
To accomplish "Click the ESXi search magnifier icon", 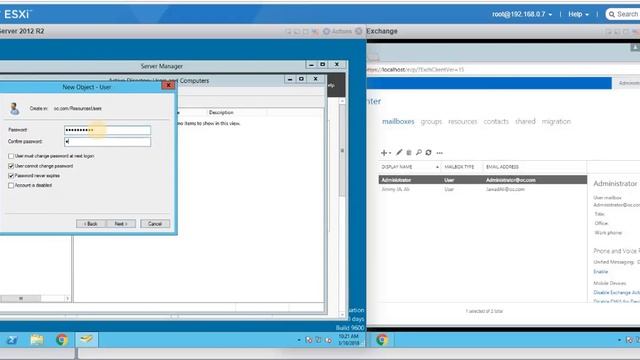I will click(x=612, y=14).
